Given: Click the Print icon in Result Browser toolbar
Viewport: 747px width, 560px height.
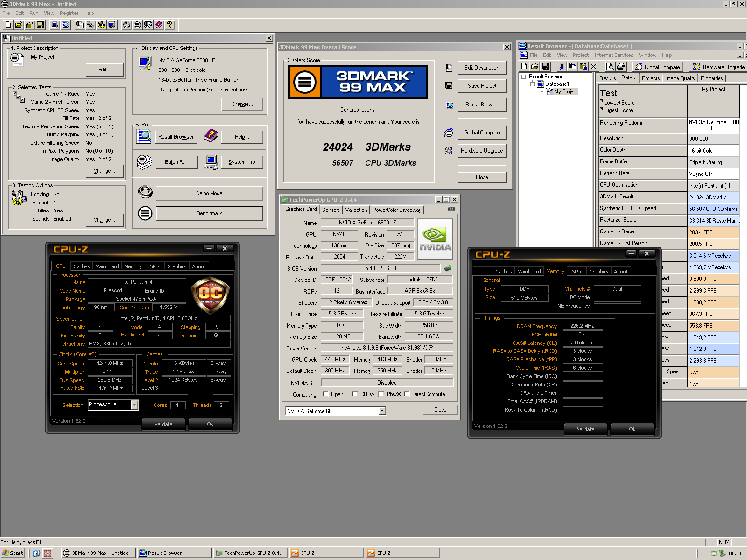Looking at the screenshot, I should click(x=620, y=66).
